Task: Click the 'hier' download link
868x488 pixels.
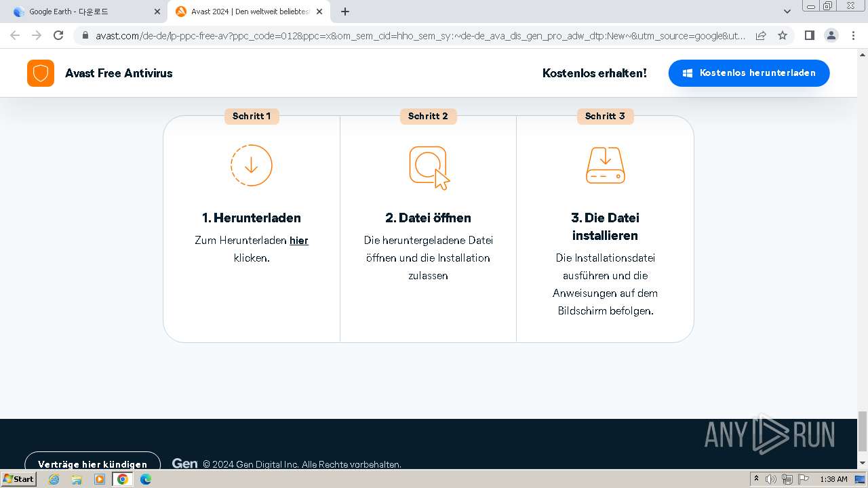Action: click(299, 240)
